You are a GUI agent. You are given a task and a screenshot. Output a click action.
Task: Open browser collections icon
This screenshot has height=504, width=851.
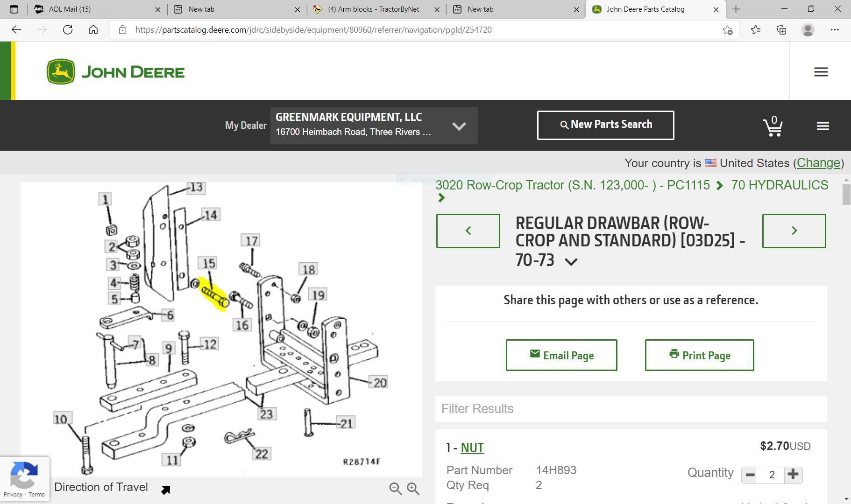pyautogui.click(x=781, y=30)
